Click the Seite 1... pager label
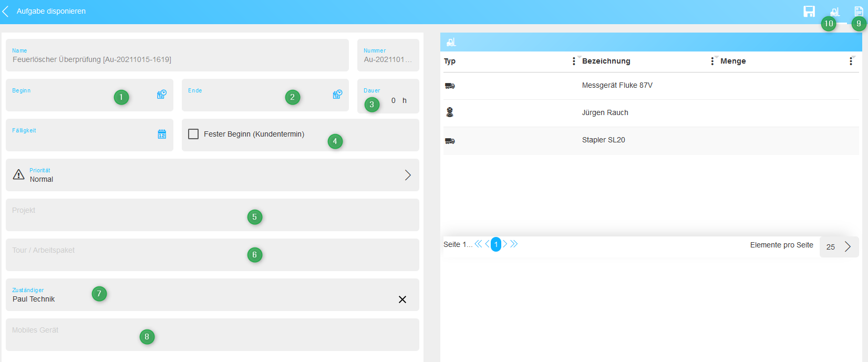 (x=458, y=244)
